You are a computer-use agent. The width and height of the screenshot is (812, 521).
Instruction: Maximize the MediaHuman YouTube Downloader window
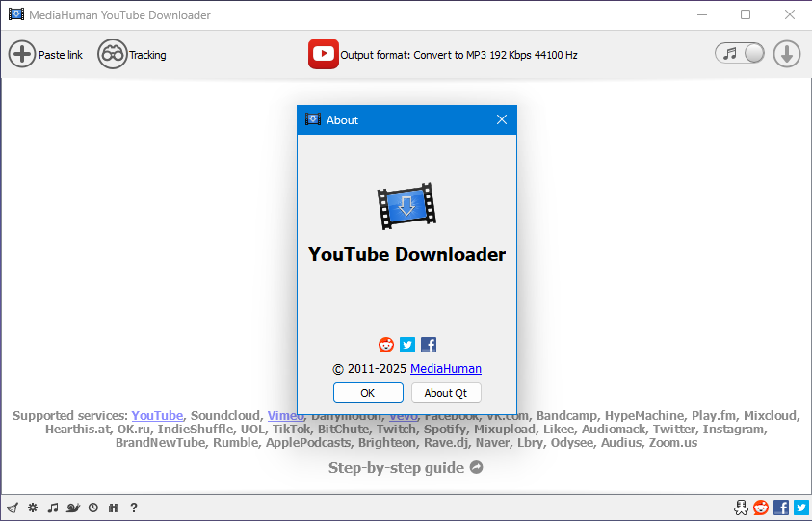click(746, 14)
